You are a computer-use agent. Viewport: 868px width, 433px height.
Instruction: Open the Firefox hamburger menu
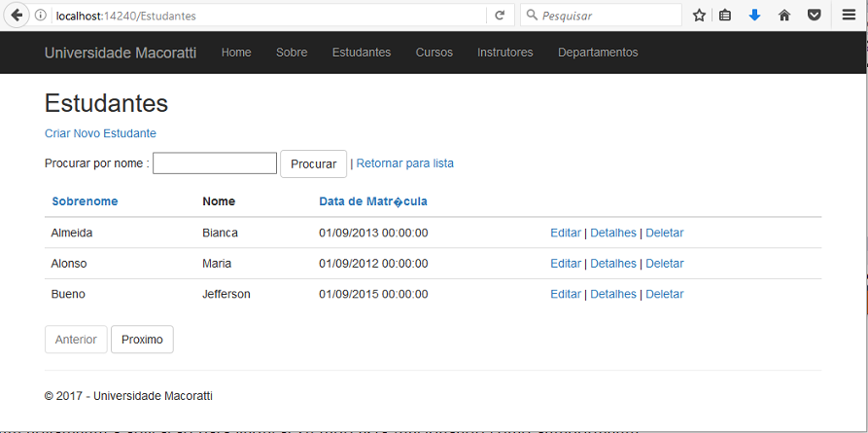tap(850, 15)
